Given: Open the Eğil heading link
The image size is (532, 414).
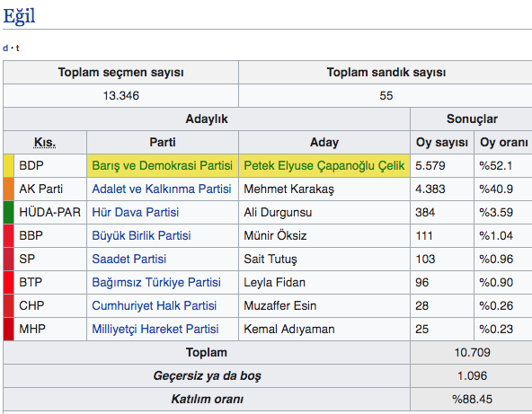Looking at the screenshot, I should [x=19, y=16].
